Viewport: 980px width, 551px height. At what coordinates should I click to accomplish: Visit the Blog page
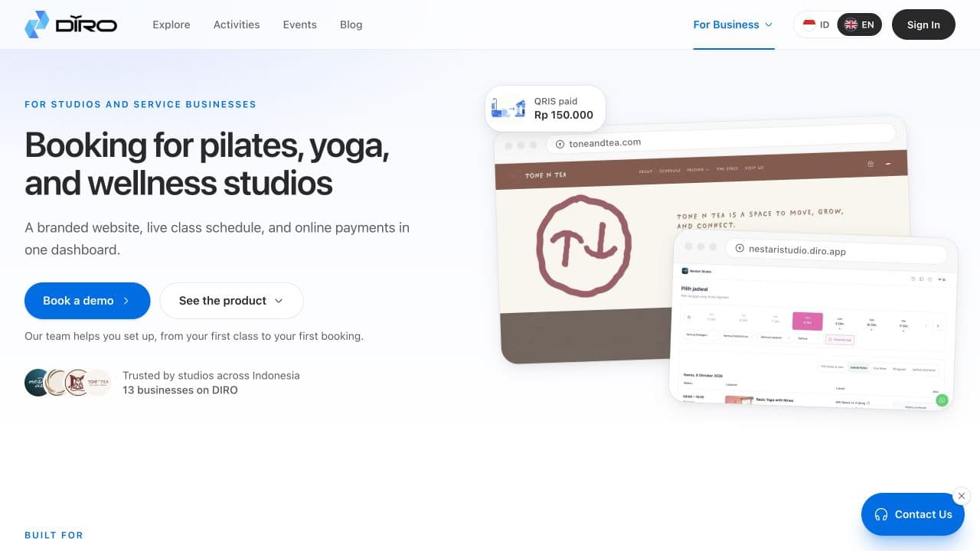pyautogui.click(x=351, y=24)
